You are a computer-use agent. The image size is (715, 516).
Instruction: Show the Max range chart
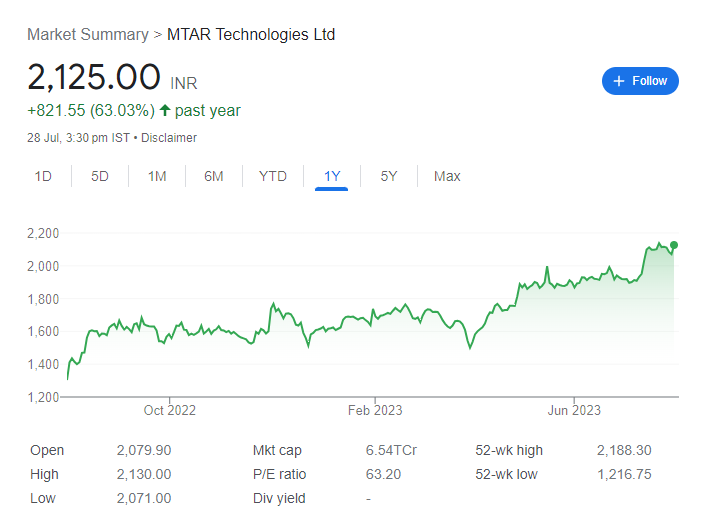[x=447, y=176]
